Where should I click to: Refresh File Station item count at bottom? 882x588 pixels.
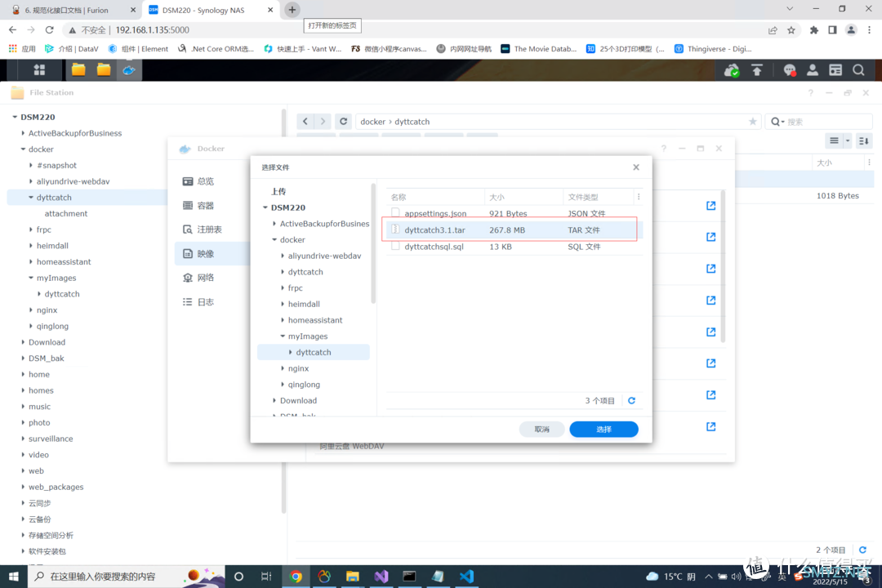[863, 550]
